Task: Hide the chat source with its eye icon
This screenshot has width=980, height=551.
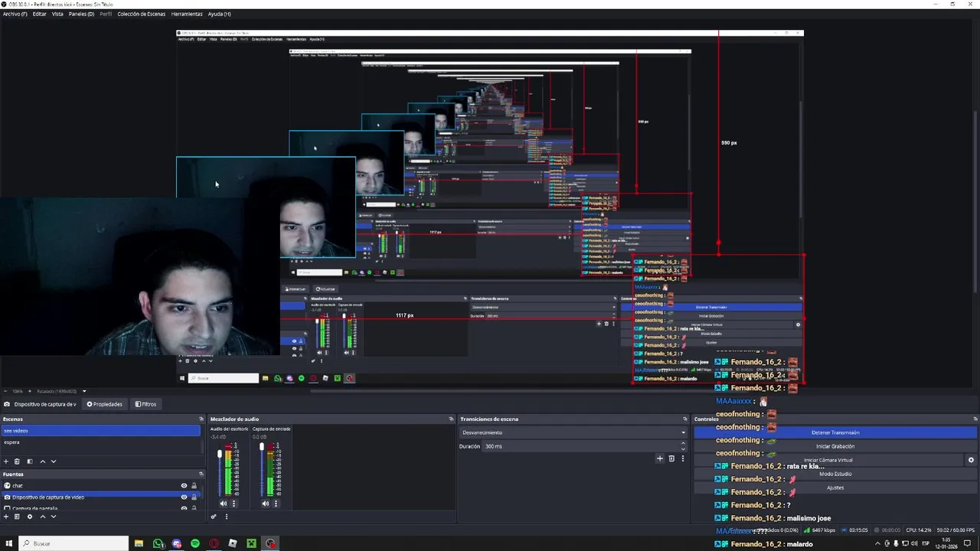Action: click(184, 486)
